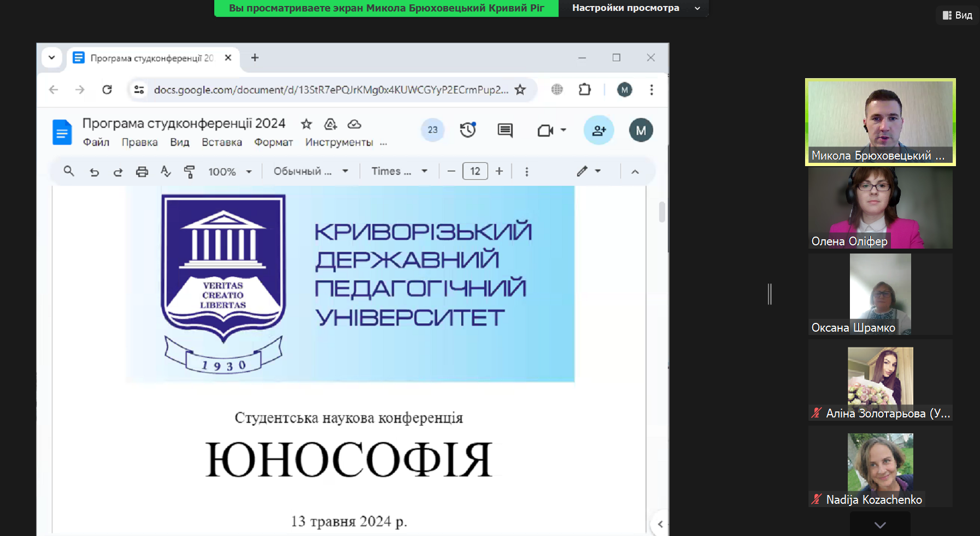The image size is (980, 536).
Task: Go back in browser history
Action: [x=54, y=90]
